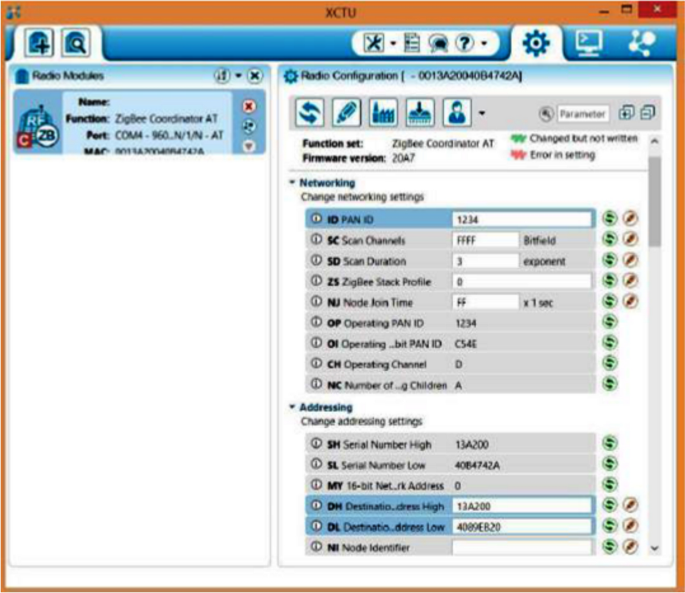
Task: Open the Tools wrench icon
Action: tap(374, 43)
